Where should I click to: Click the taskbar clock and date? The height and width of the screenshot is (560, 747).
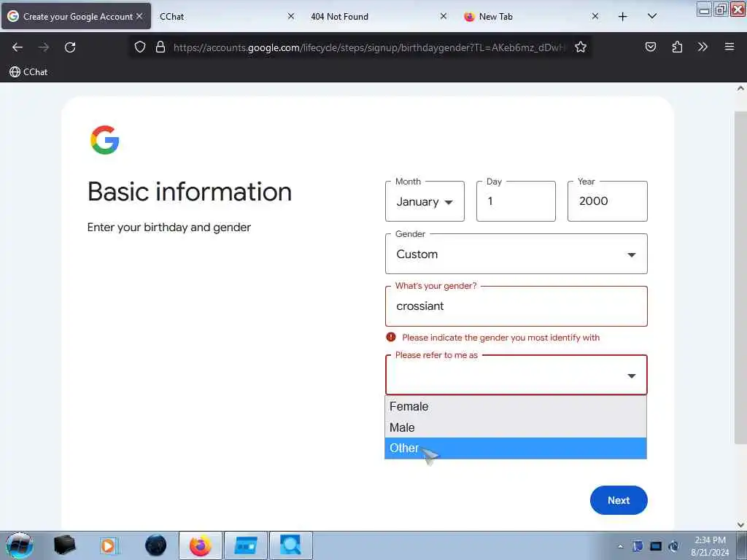(x=710, y=546)
